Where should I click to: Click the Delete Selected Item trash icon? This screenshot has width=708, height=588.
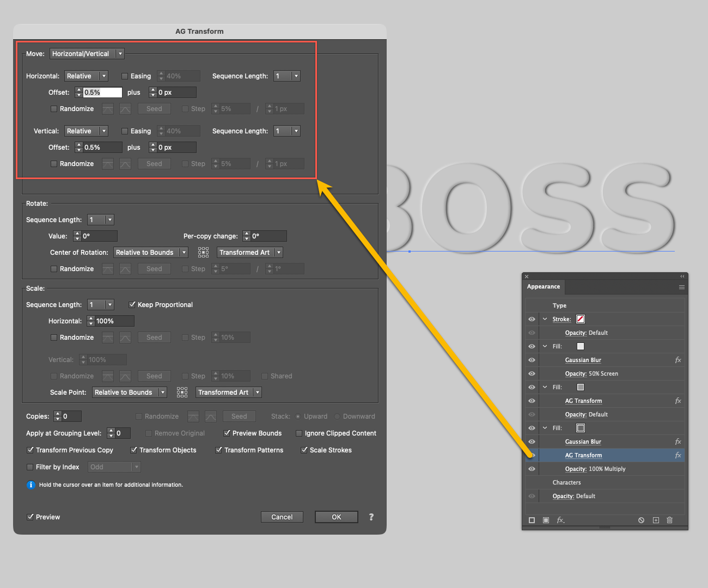coord(669,520)
